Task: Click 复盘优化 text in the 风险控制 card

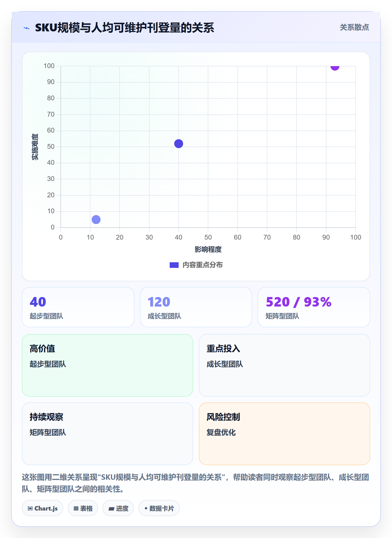Action: [x=221, y=432]
